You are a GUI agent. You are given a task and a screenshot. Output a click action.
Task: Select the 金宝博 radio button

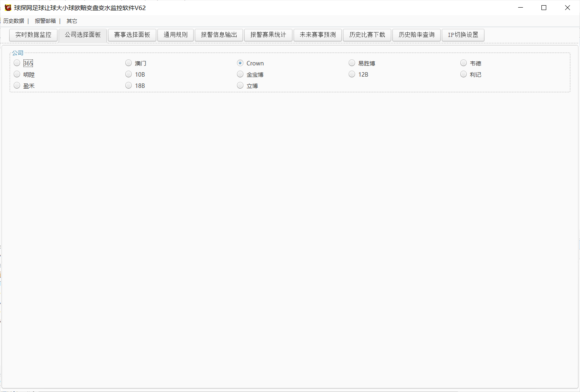240,74
